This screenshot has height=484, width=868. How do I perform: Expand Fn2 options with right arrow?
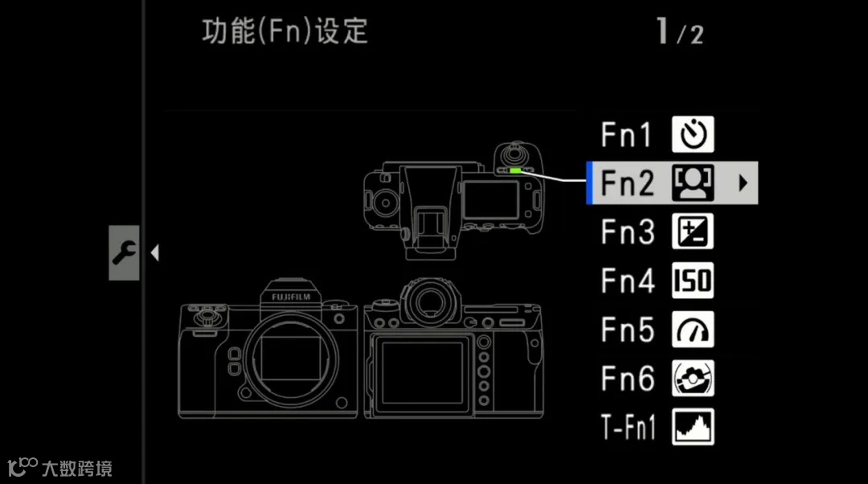click(743, 183)
